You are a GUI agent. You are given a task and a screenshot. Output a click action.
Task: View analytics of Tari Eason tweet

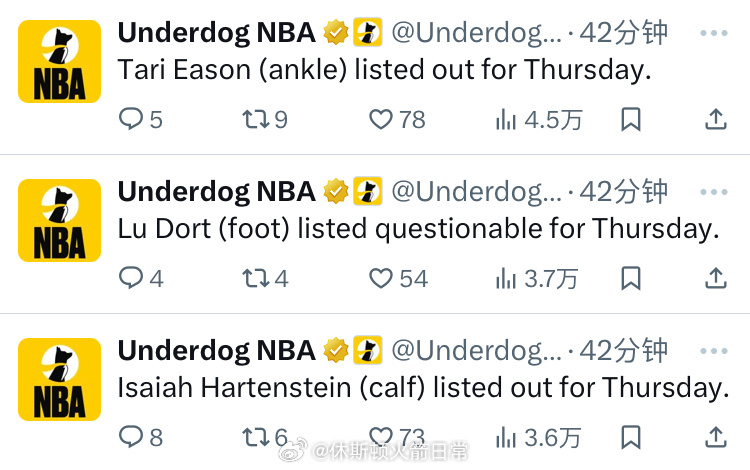tap(507, 120)
